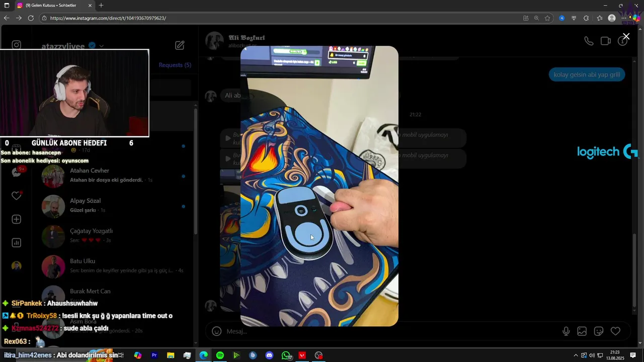This screenshot has width=644, height=362.
Task: Open the Alpay Sözal conversation
Action: point(114,205)
